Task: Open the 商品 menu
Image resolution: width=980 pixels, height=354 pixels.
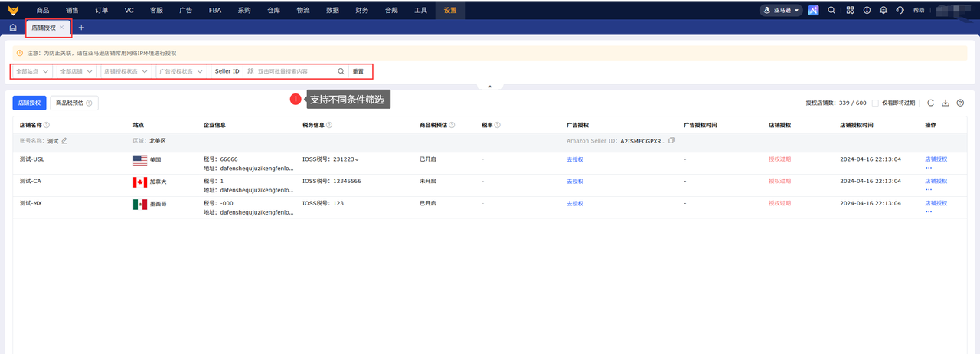Action: (x=43, y=10)
